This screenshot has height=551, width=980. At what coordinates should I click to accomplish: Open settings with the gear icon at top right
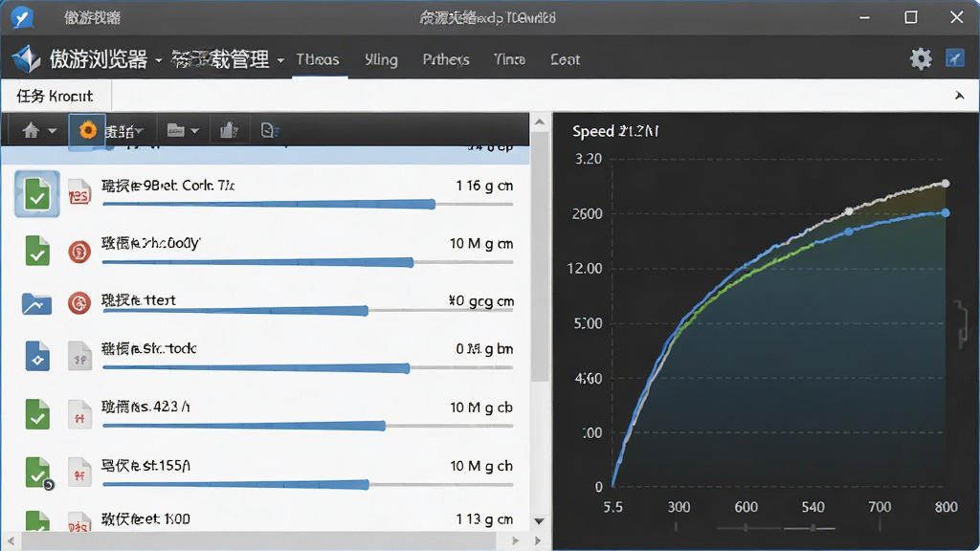(921, 58)
